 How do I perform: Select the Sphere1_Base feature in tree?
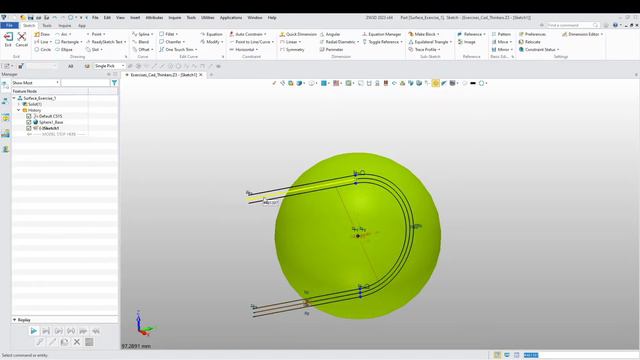pos(51,122)
